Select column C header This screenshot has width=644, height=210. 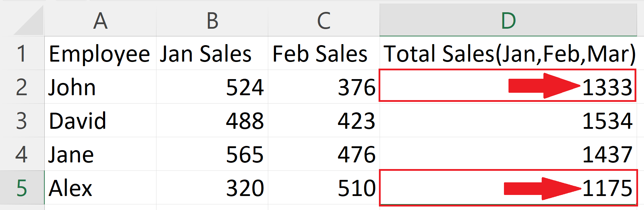324,20
